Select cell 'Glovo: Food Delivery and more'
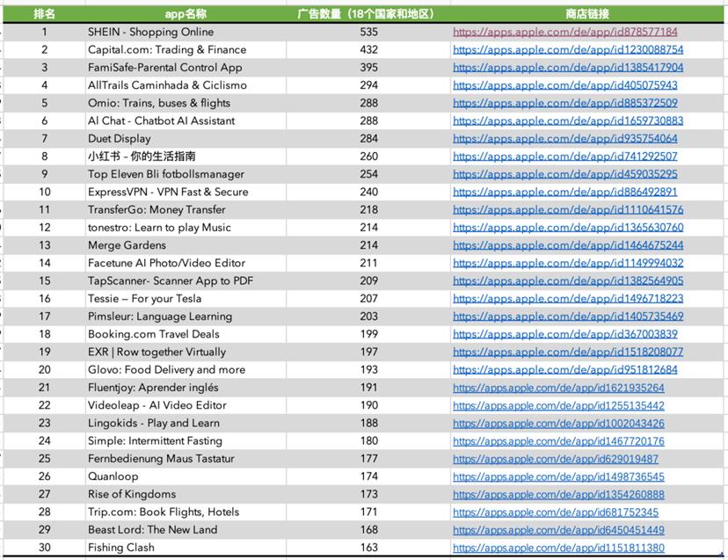The height and width of the screenshot is (560, 728). [x=186, y=369]
